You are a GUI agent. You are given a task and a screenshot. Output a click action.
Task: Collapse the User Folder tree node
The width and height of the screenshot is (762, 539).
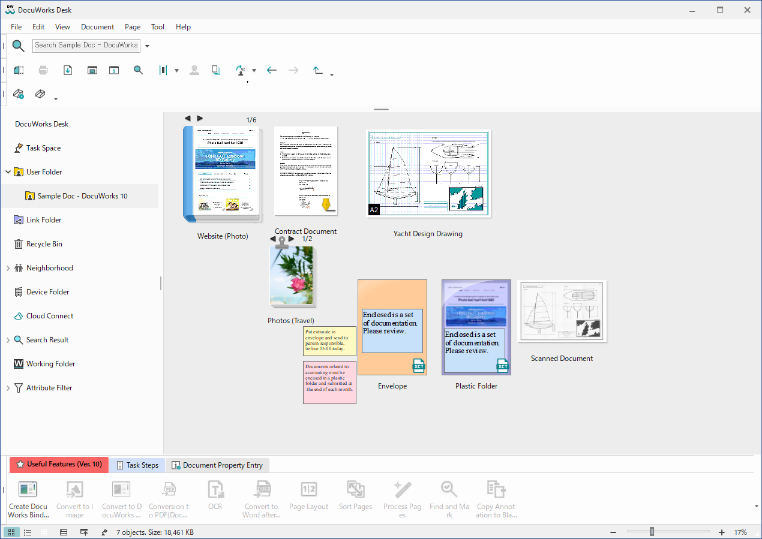(x=8, y=172)
